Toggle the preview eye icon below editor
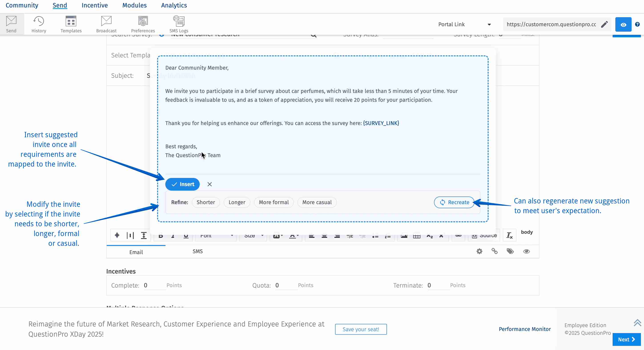Viewport: 644px width, 350px height. (526, 251)
